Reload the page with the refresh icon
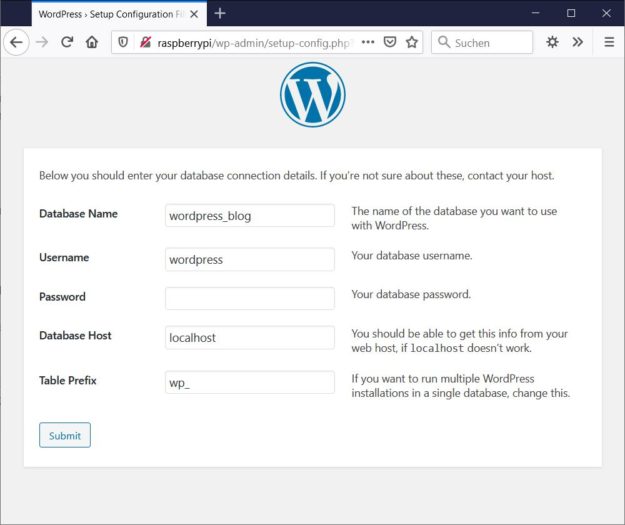Screen dimensions: 625x525 pos(67,42)
